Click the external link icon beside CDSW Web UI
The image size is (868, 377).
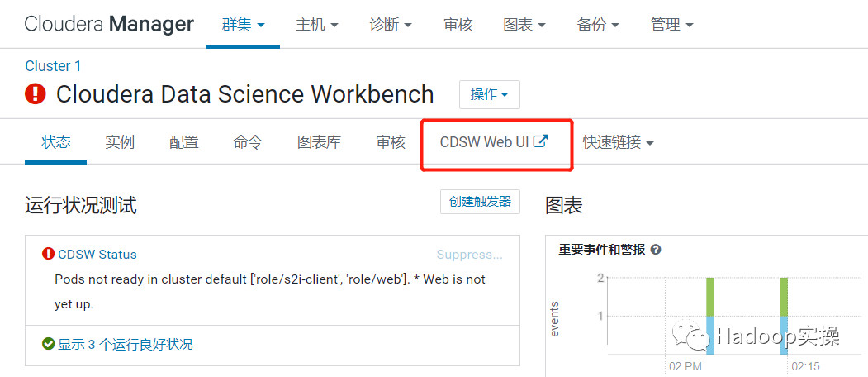(x=540, y=141)
